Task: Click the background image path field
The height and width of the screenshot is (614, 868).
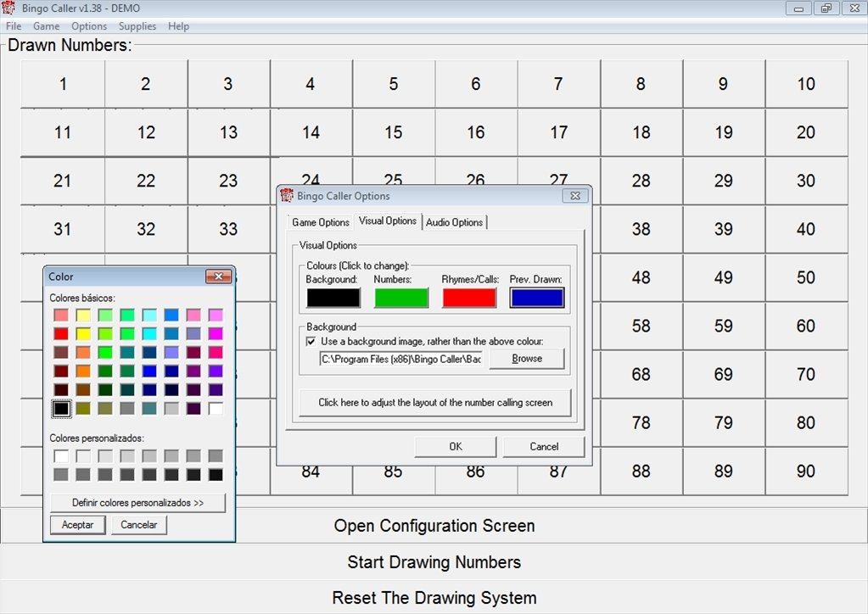Action: 400,360
